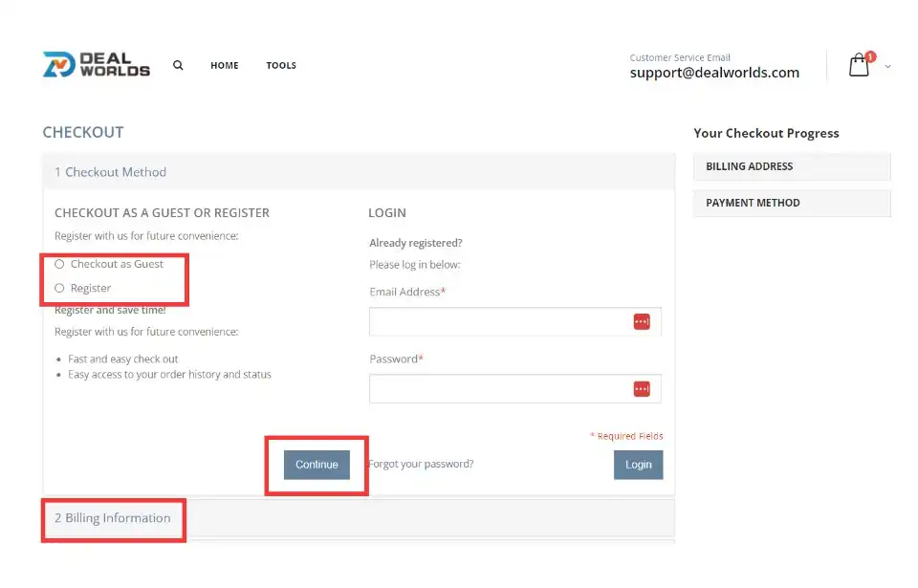Open the TOOLS menu item
This screenshot has height=588, width=918.
(281, 66)
